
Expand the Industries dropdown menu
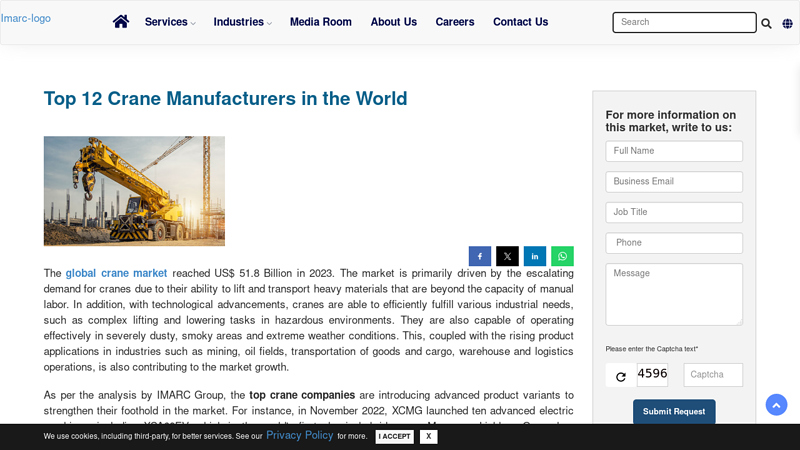242,22
